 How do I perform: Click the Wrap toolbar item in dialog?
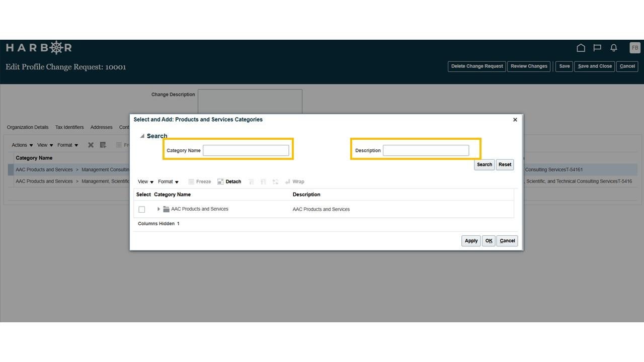pos(294,182)
